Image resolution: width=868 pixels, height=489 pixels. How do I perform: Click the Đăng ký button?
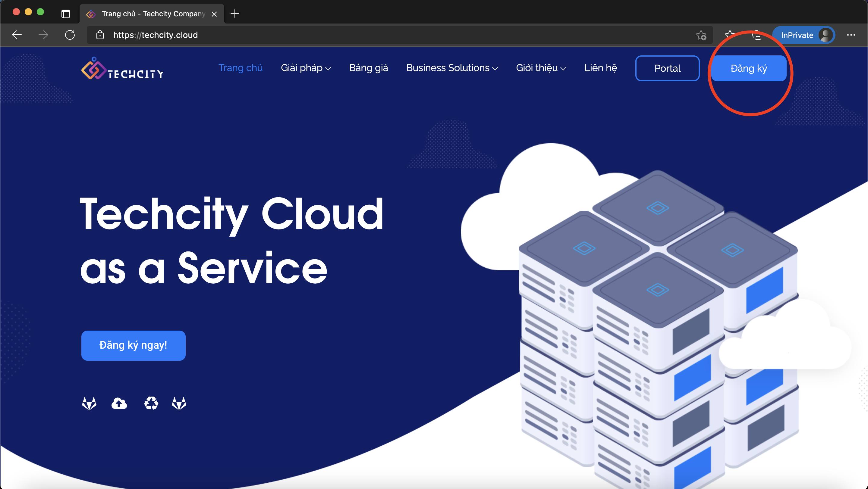749,68
